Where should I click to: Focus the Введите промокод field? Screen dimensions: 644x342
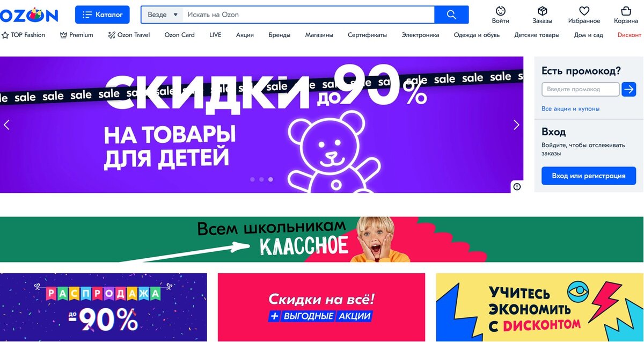coord(581,89)
